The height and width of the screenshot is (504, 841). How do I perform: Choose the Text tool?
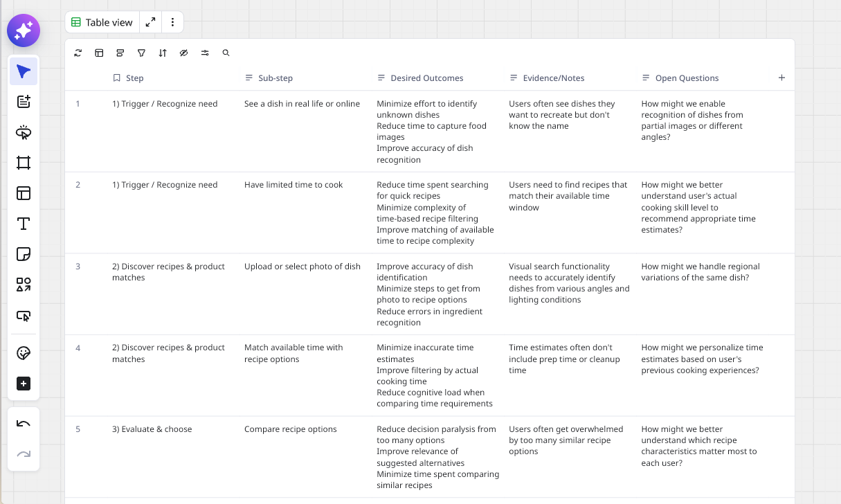[24, 224]
